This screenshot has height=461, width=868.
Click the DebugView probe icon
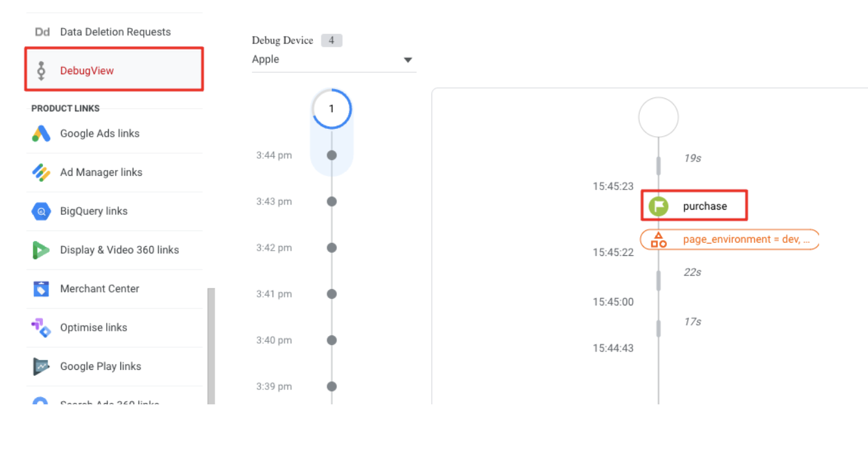point(42,70)
